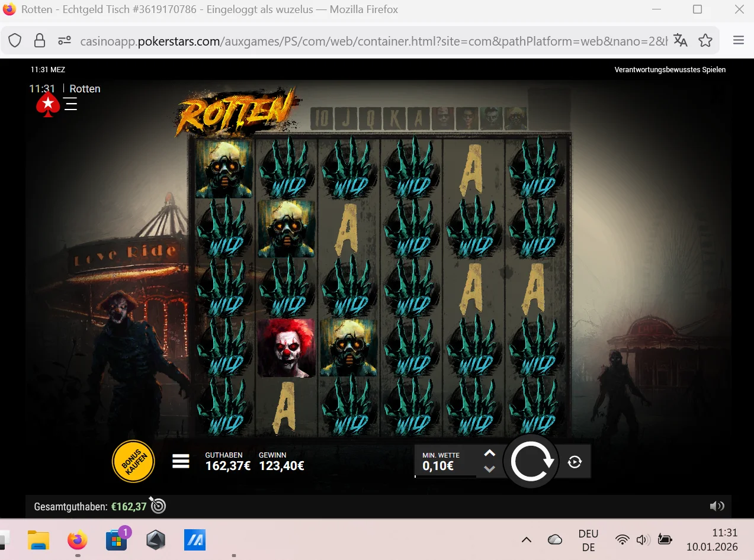
Task: Open the target icon beside Gesamtguthaben
Action: click(158, 505)
